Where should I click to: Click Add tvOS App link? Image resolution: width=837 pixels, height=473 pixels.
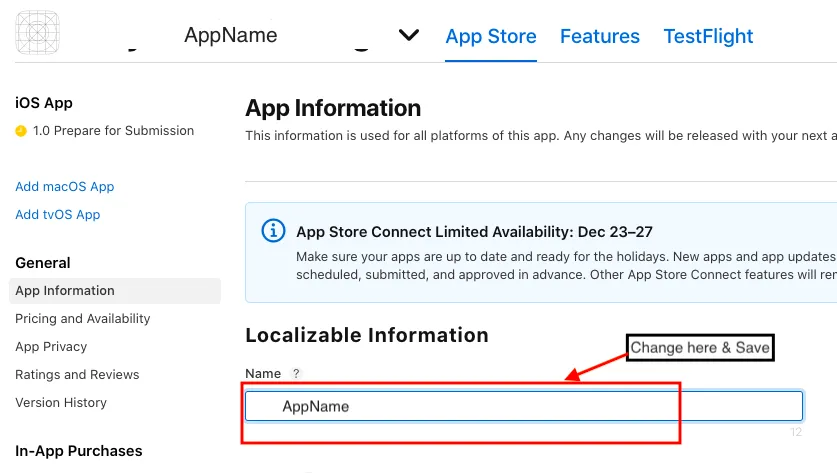click(58, 215)
